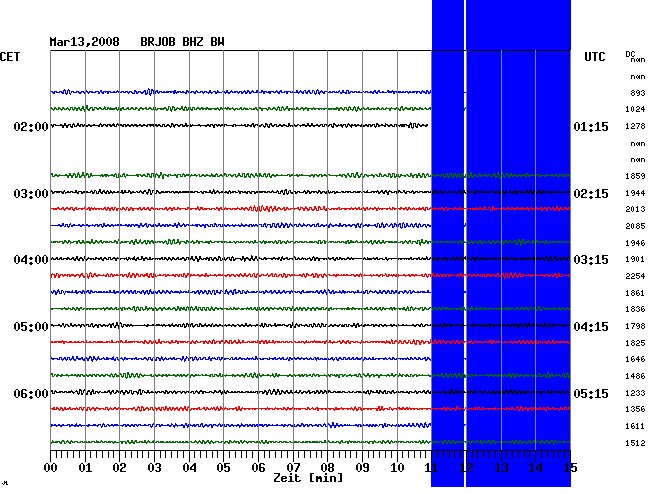650x494 pixels.
Task: Click the CET time label "04:00"
Action: click(31, 260)
